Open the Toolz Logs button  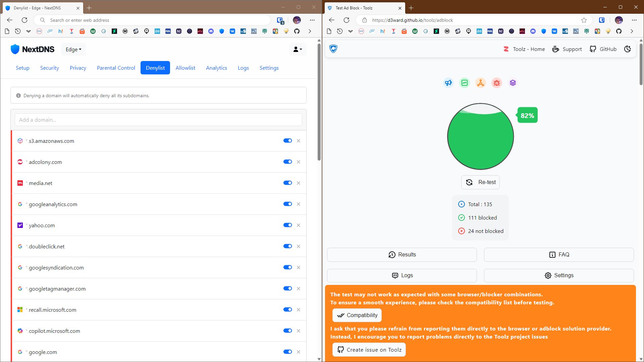click(402, 276)
